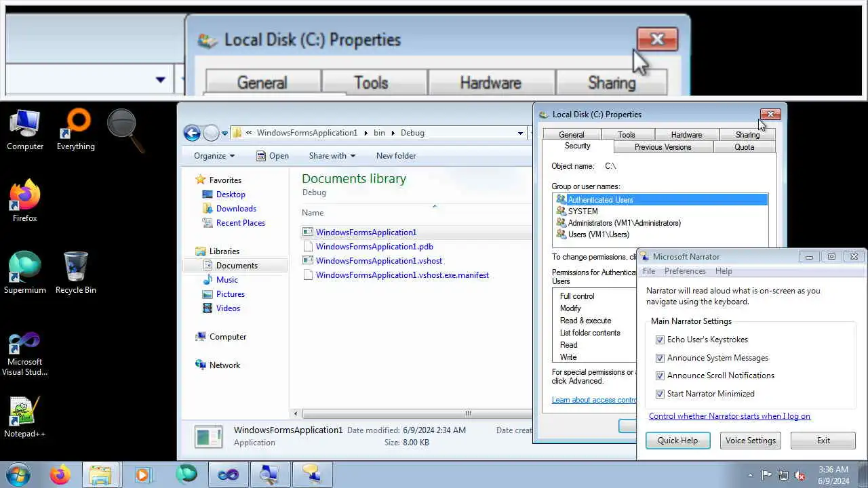Open the Computer desktop icon

(x=25, y=130)
